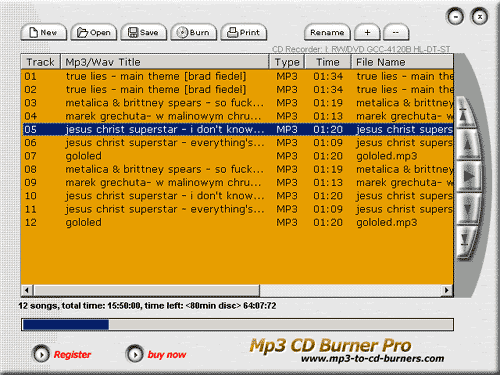Click the disc capacity progress bar
Screen dimensions: 500x375
237,324
